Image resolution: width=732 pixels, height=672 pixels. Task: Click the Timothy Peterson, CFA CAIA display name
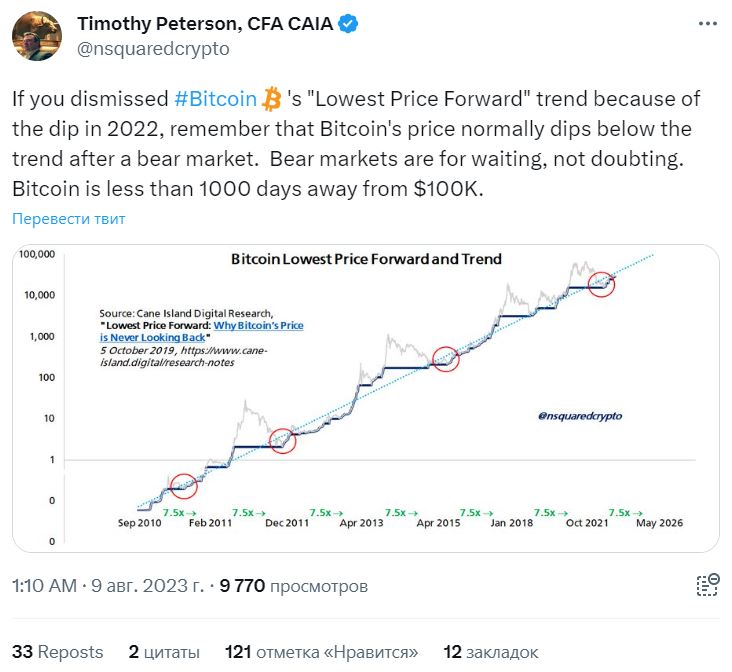point(205,23)
